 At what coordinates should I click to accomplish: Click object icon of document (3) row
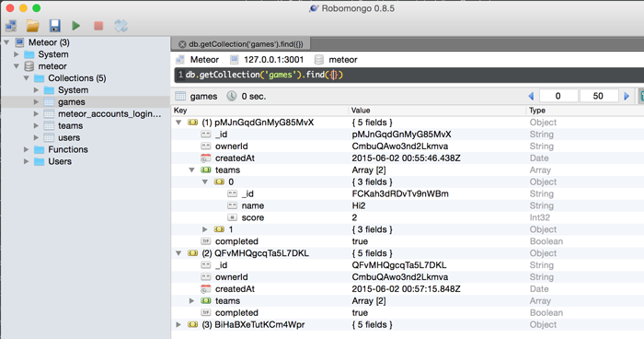192,324
